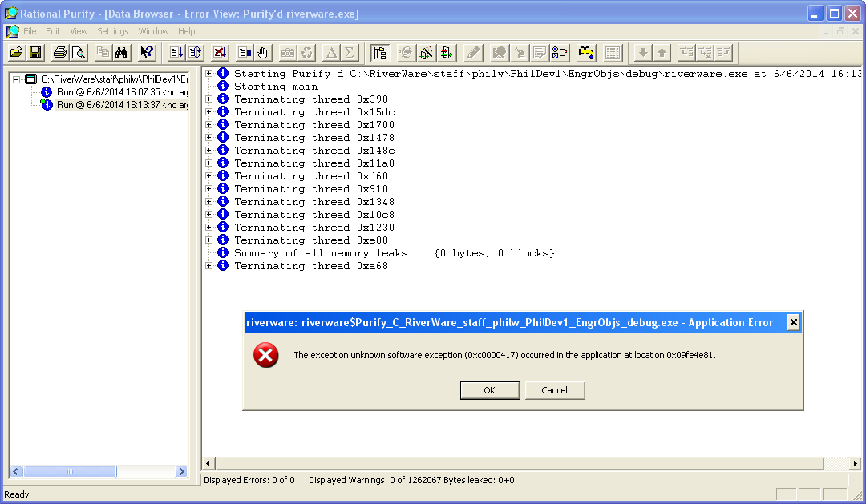Click the sigma summation toolbar icon
This screenshot has height=504, width=866.
[349, 52]
